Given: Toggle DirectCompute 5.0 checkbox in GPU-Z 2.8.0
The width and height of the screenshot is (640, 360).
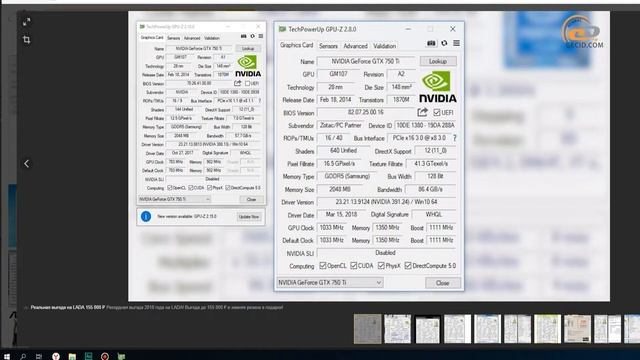Looking at the screenshot, I should click(408, 266).
